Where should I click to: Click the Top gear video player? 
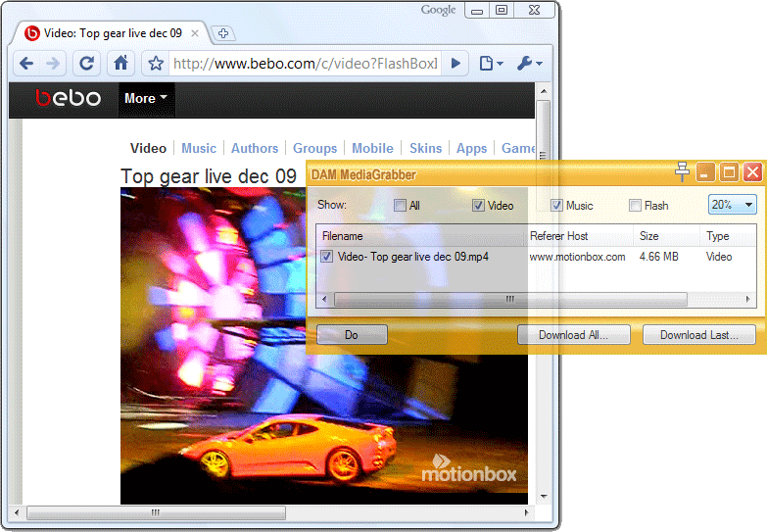click(x=324, y=346)
